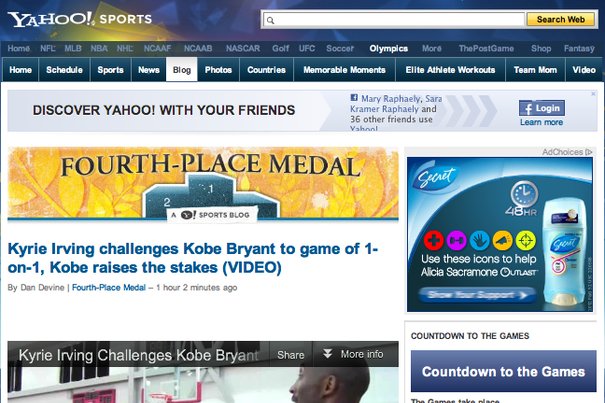Screen dimensions: 605x403
Task: Click Home in the top sports bar
Action: [19, 49]
